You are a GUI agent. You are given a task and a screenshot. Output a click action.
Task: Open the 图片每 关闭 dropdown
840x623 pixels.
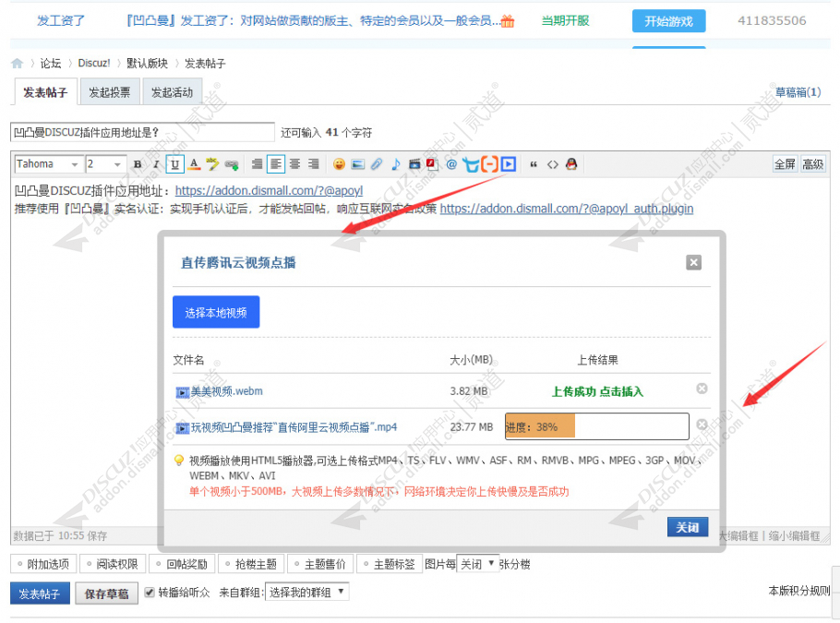point(478,564)
